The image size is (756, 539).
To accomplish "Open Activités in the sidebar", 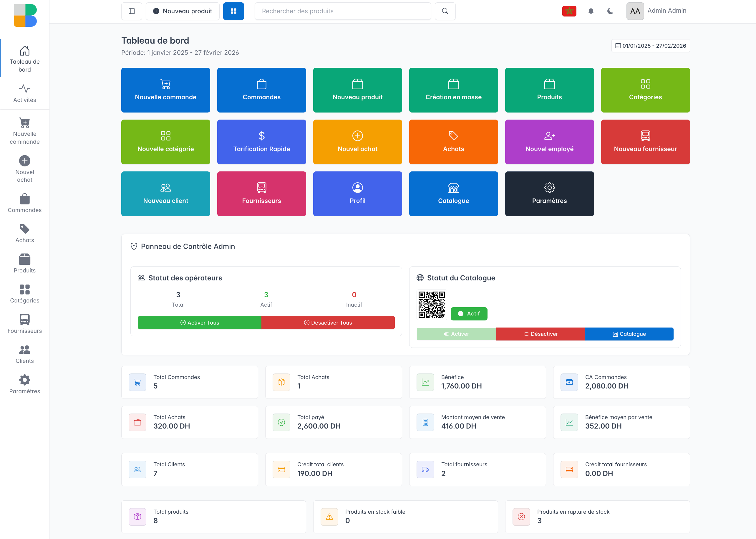I will coord(24,94).
